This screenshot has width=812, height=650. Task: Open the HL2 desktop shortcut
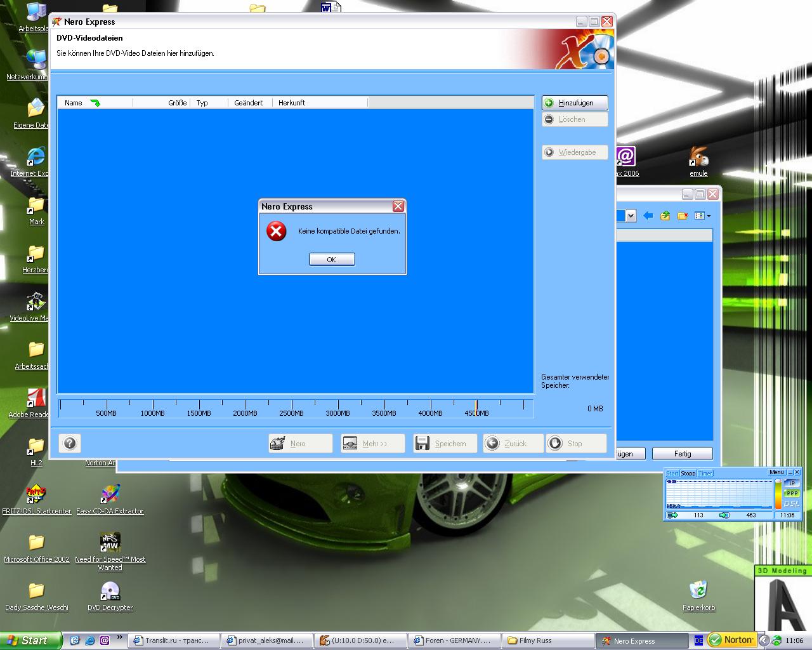point(37,451)
